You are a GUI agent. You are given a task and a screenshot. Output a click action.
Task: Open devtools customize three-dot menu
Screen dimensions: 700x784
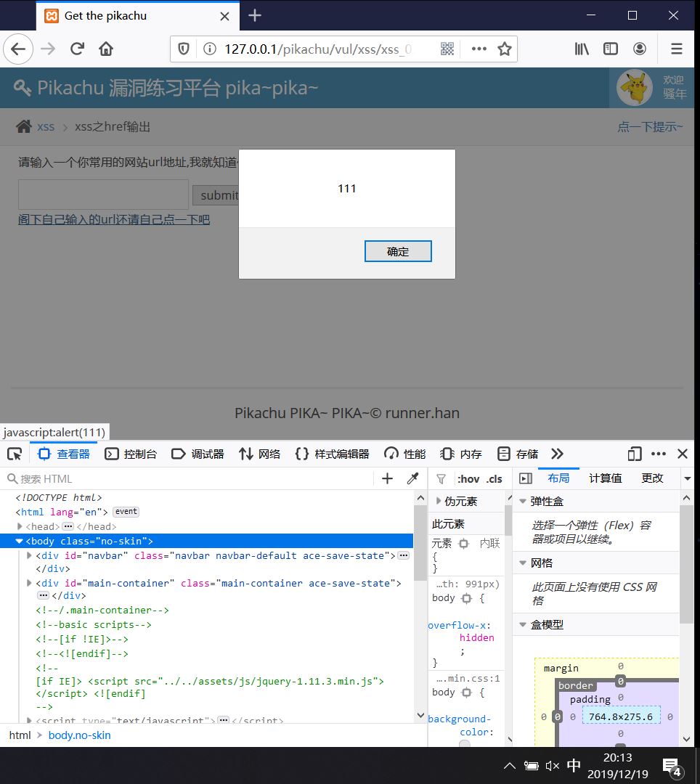659,454
